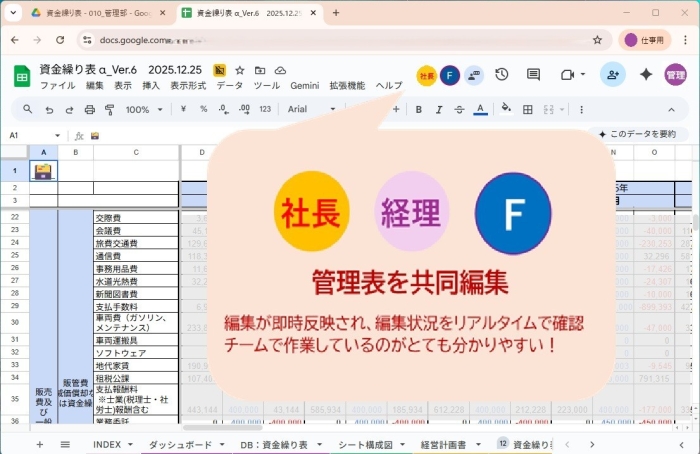Open the 管理 account avatar
The image size is (700, 454).
tap(675, 75)
